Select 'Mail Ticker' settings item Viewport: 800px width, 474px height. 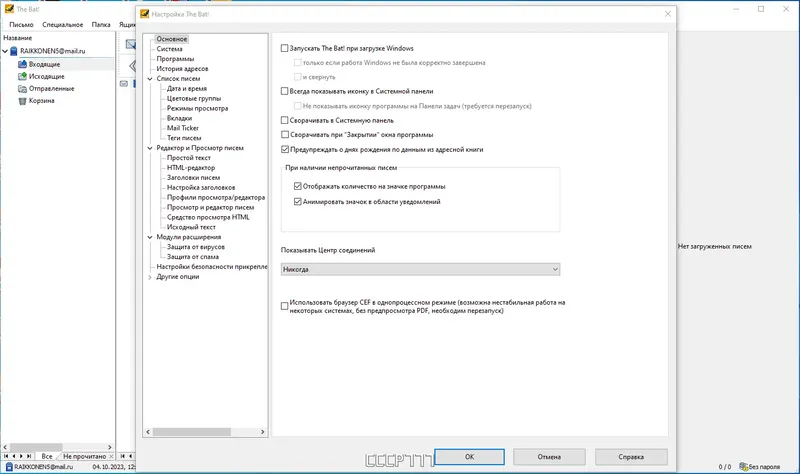[183, 128]
